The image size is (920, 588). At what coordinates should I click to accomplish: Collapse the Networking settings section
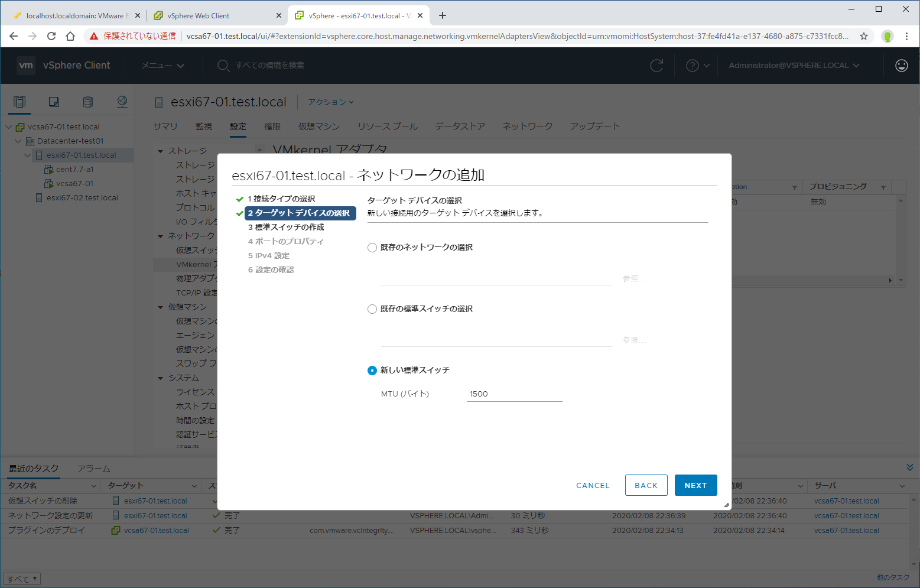pyautogui.click(x=160, y=236)
